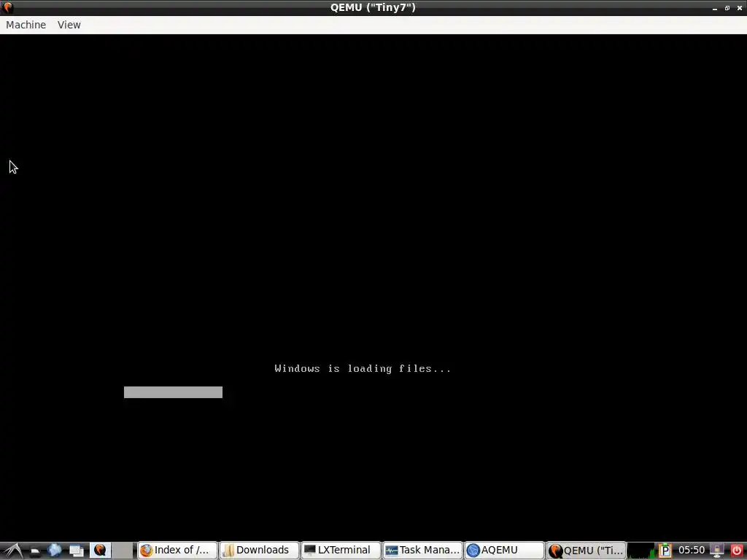747x560 pixels.
Task: Launch the file manager from the panel
Action: tap(35, 551)
